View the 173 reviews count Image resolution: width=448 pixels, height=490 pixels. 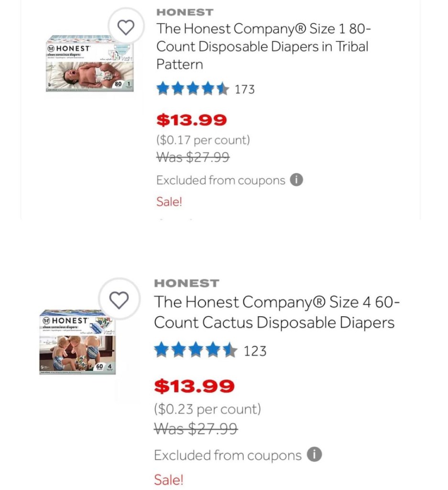click(245, 89)
